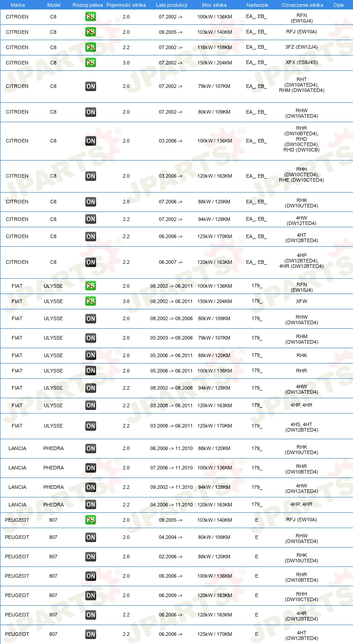This screenshot has width=353, height=644.
Task: Click ON icon in Citroen C8 80kW / 109KM row
Action: [90, 112]
